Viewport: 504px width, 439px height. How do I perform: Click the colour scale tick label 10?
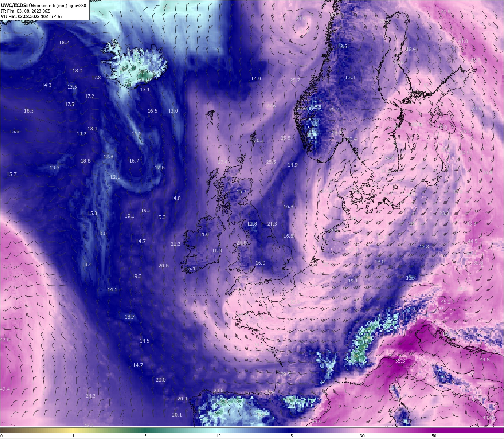tap(218, 436)
